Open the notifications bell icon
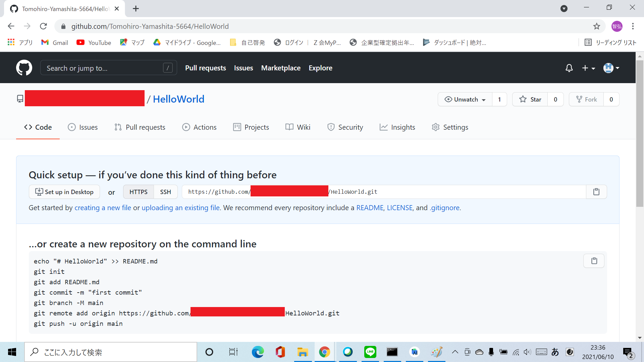Viewport: 644px width, 362px height. [569, 68]
